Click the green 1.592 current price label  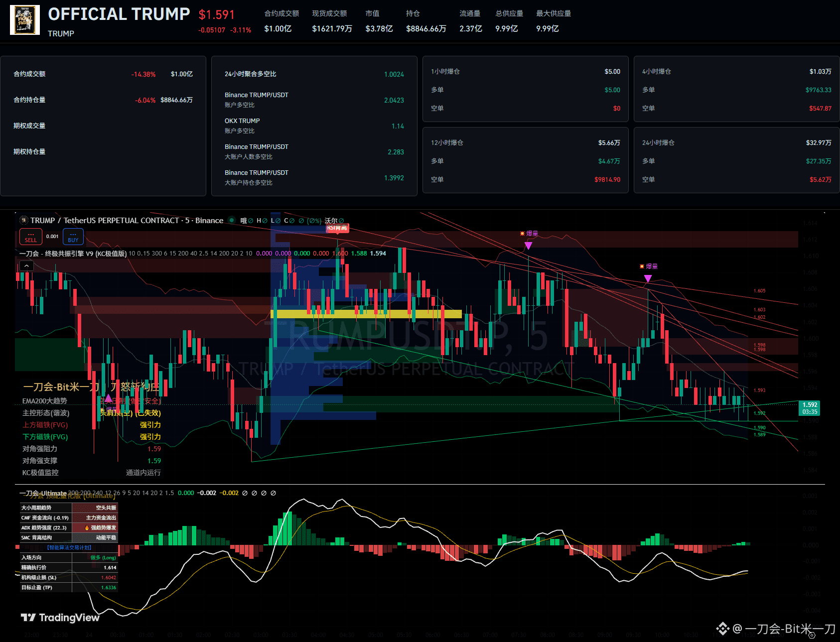[x=810, y=408]
